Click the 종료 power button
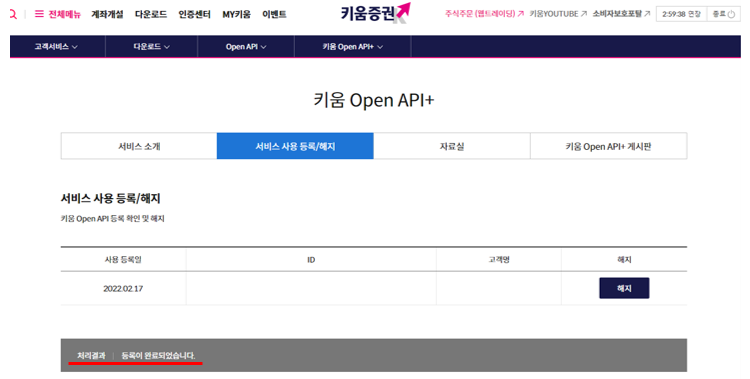This screenshot has height=379, width=750. click(x=724, y=14)
